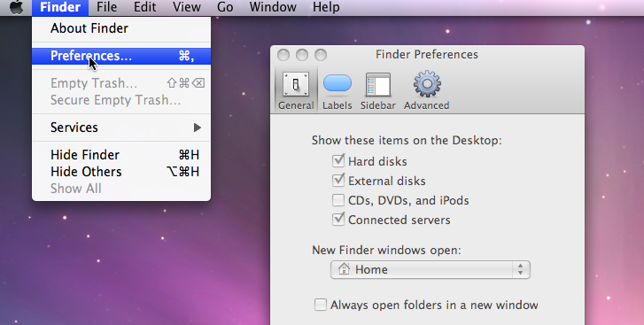Switch to the Sidebar preferences pane
This screenshot has width=644, height=325.
tap(378, 85)
